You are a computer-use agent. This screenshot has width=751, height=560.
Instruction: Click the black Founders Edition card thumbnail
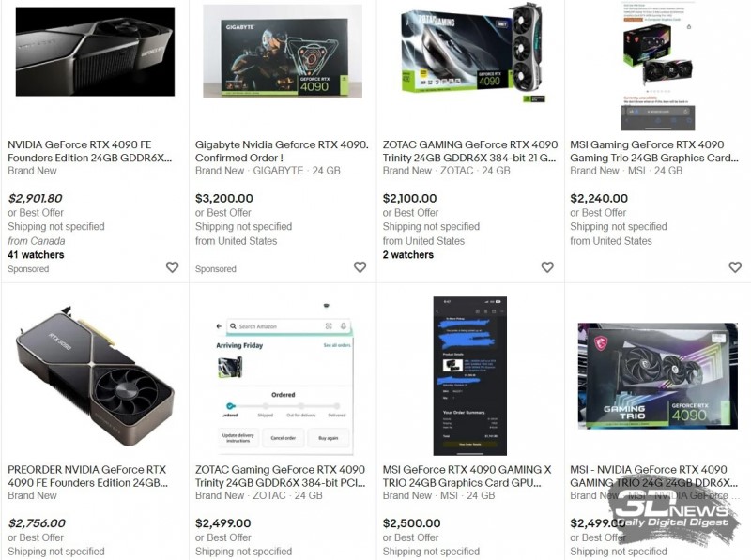point(96,52)
